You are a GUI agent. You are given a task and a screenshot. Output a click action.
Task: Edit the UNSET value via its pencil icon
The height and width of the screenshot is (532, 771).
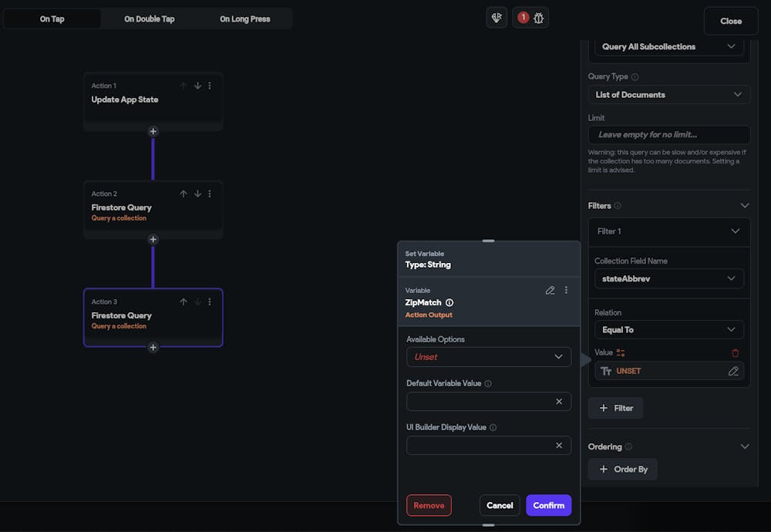tap(733, 371)
